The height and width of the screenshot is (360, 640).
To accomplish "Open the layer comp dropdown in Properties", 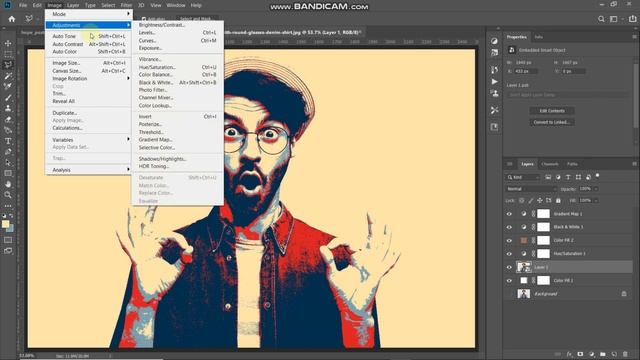I will point(568,95).
